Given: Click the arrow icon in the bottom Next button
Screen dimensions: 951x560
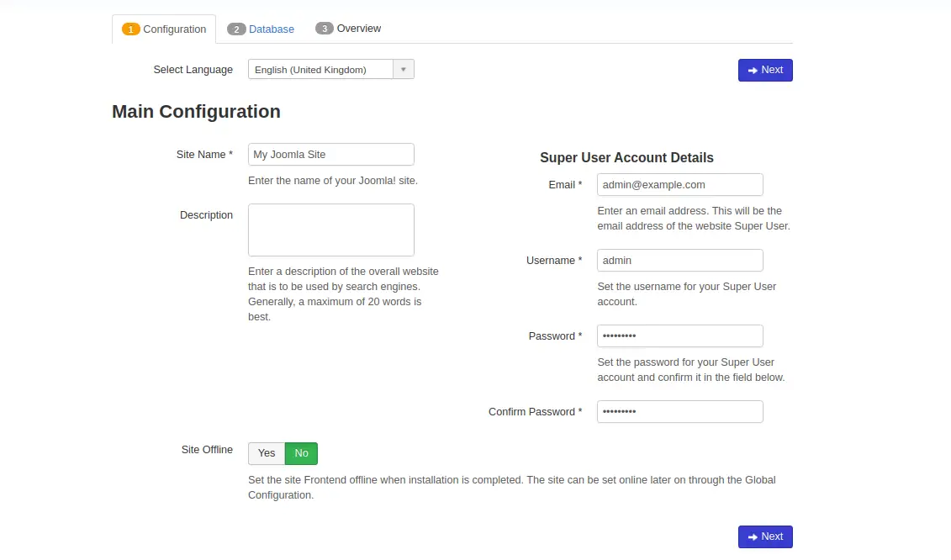Looking at the screenshot, I should 753,537.
